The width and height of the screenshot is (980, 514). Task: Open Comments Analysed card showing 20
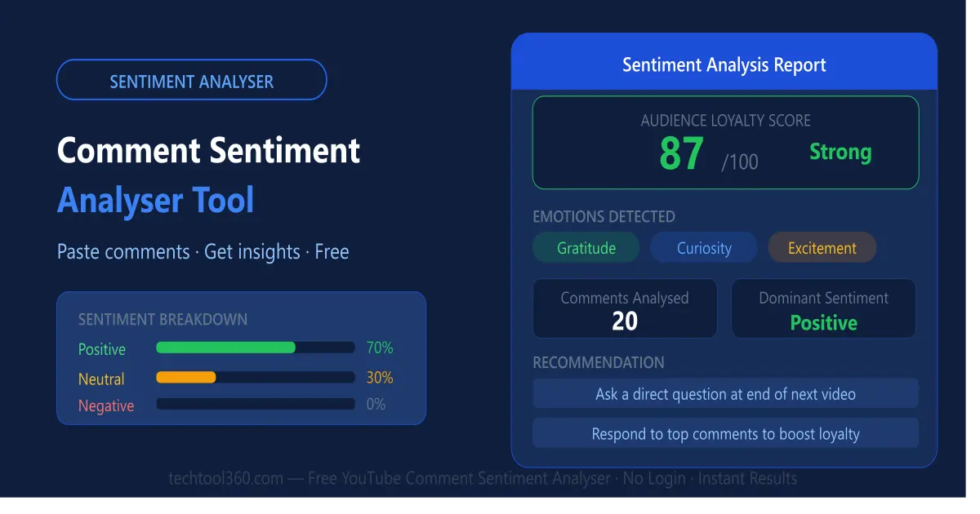pos(624,308)
